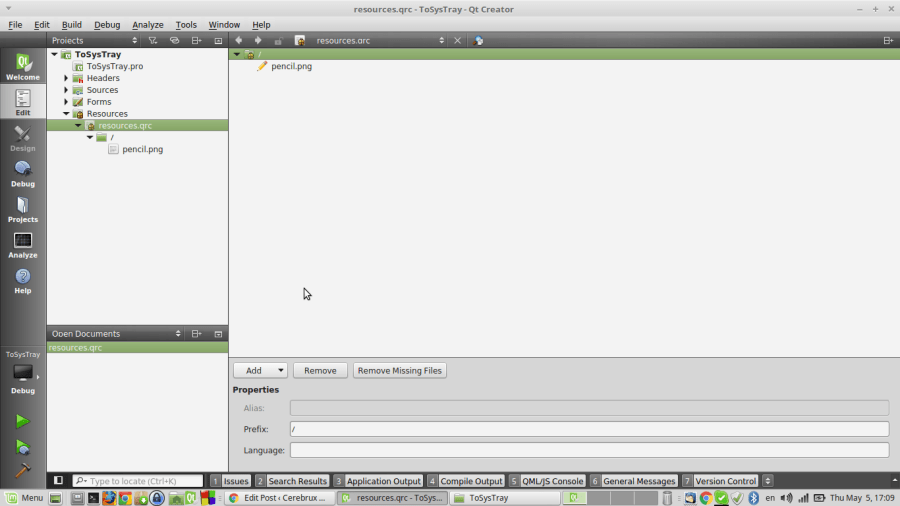900x506 pixels.
Task: Switch to Debug mode in sidebar
Action: click(x=23, y=174)
